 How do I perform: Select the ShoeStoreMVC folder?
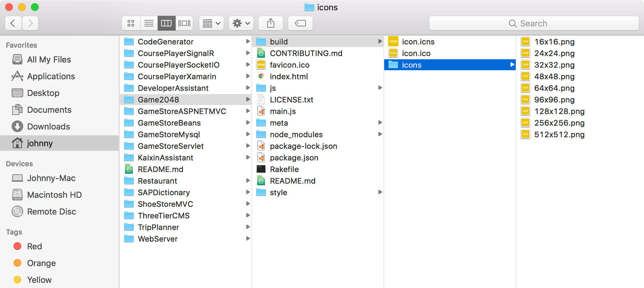tap(186, 204)
